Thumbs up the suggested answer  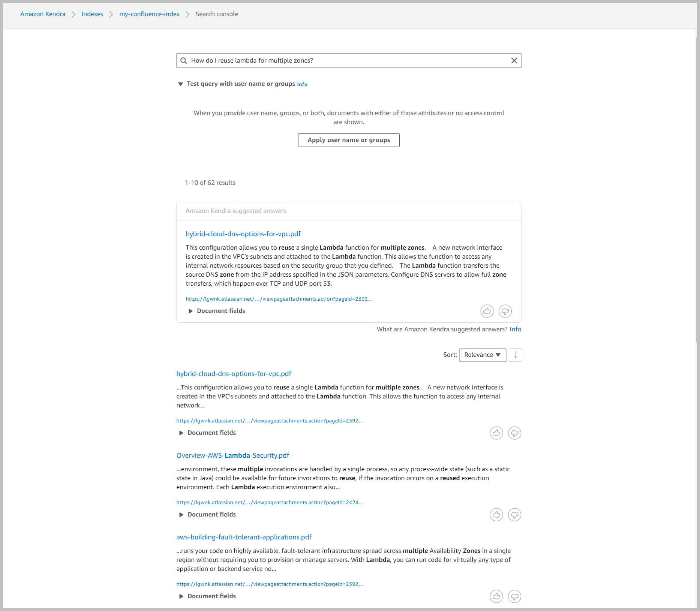(x=487, y=311)
